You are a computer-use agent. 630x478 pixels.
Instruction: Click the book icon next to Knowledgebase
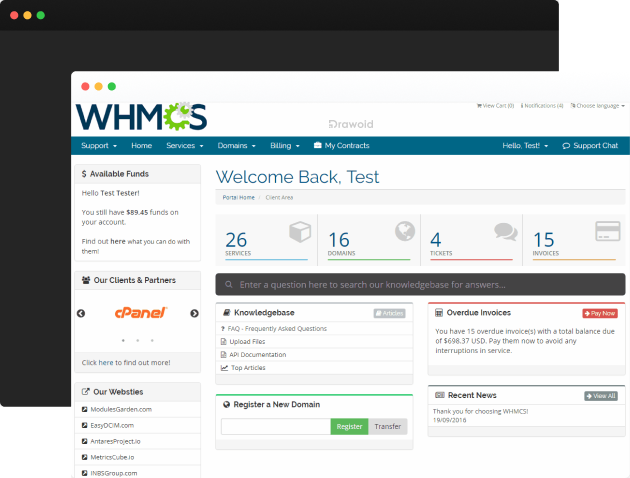(227, 313)
